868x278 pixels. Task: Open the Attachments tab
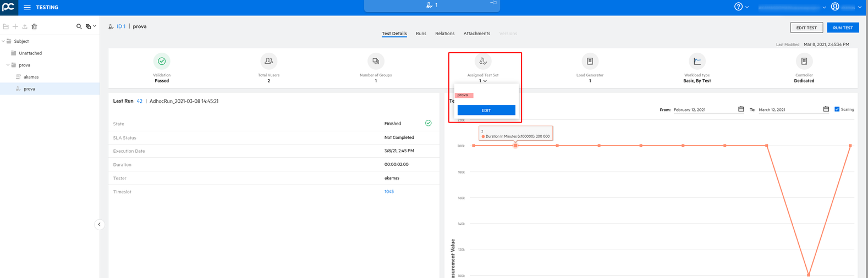tap(476, 34)
